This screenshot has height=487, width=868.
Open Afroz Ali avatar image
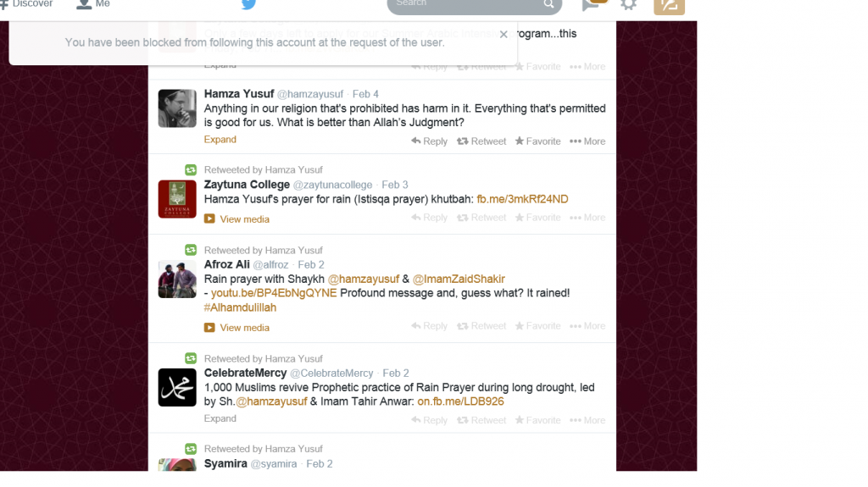pyautogui.click(x=177, y=279)
